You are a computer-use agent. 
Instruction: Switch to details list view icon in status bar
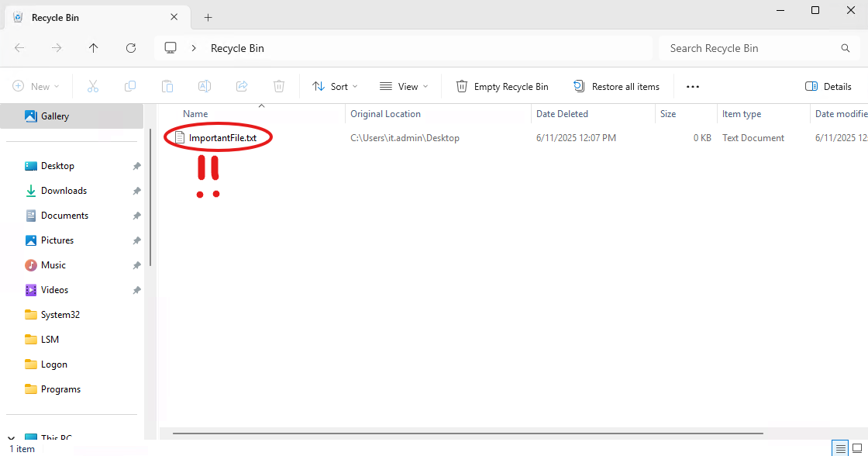[x=840, y=448]
